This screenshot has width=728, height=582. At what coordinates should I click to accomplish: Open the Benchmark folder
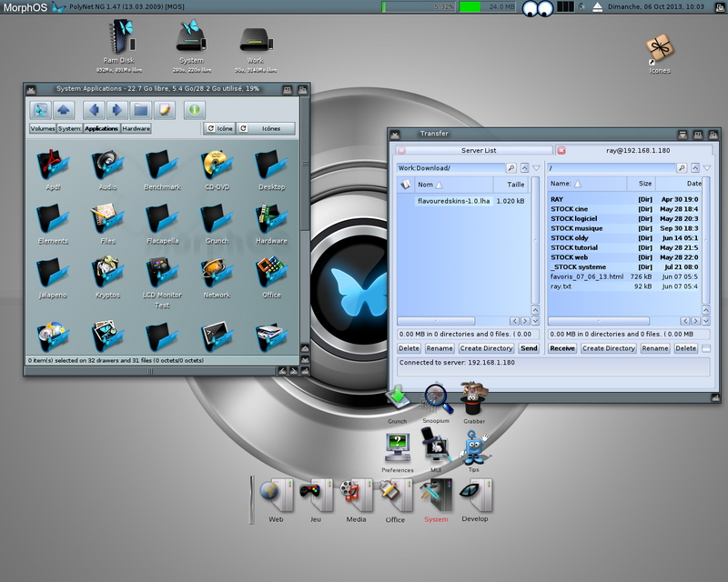(x=162, y=166)
